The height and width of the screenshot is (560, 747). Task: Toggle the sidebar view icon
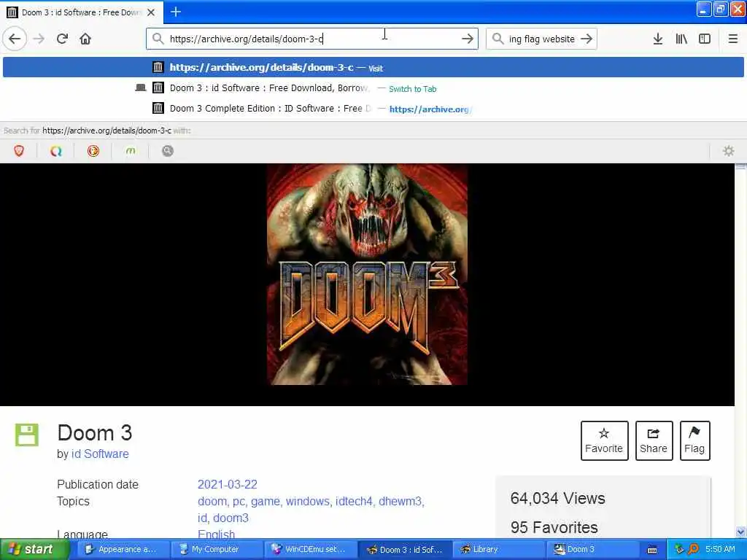[x=705, y=39]
